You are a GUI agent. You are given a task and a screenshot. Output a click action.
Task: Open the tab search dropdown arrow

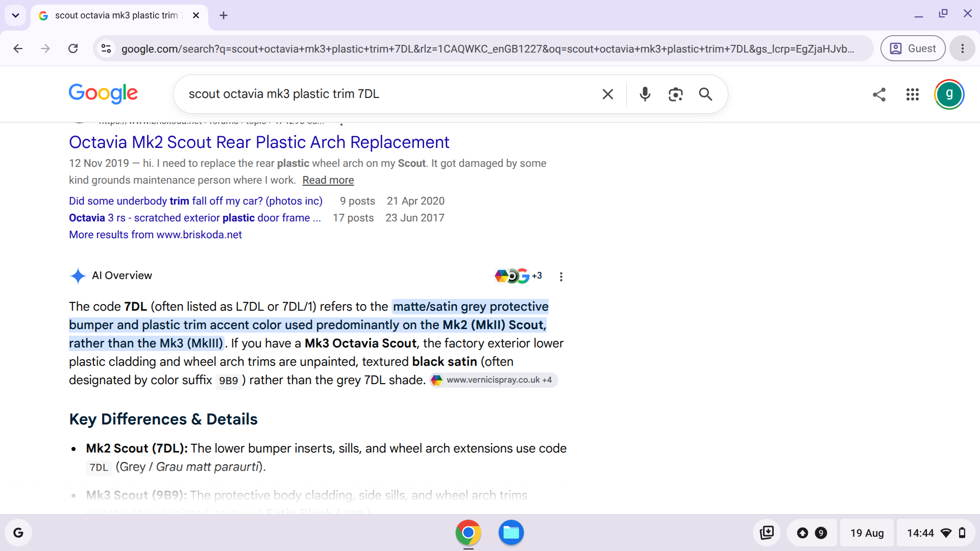point(15,15)
